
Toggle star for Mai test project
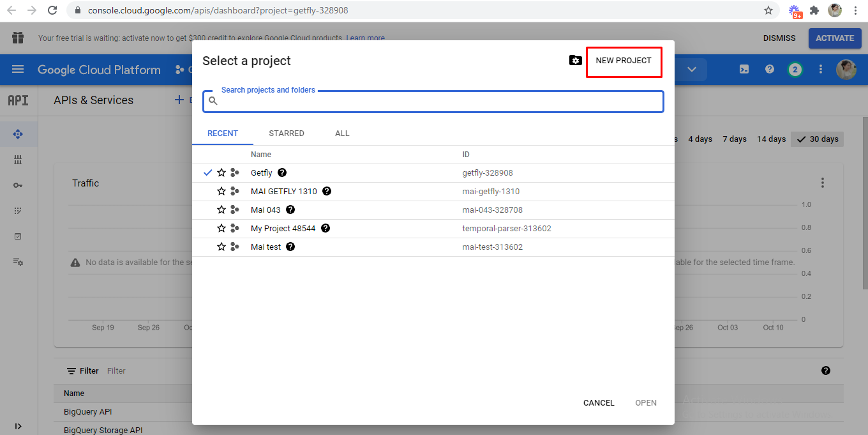click(221, 247)
